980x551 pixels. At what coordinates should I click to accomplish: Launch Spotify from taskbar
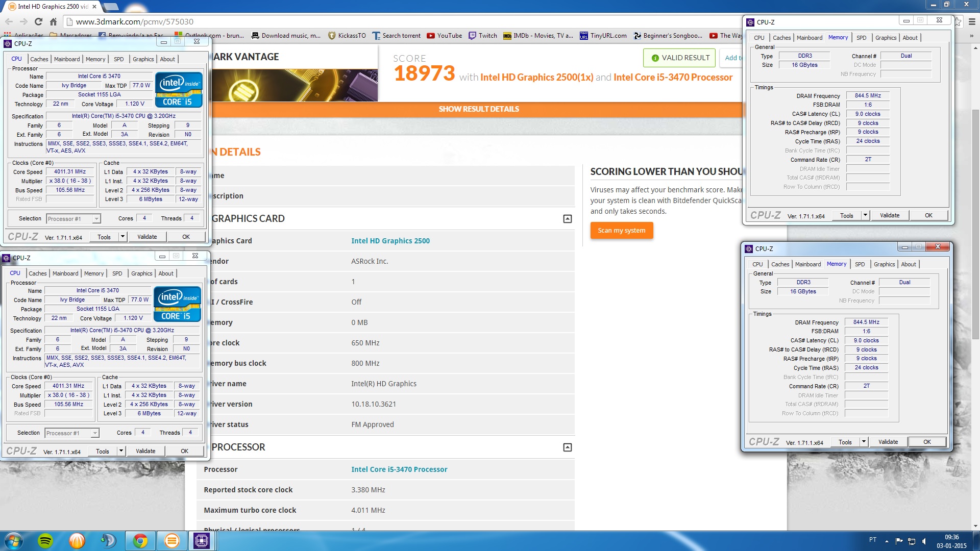45,541
